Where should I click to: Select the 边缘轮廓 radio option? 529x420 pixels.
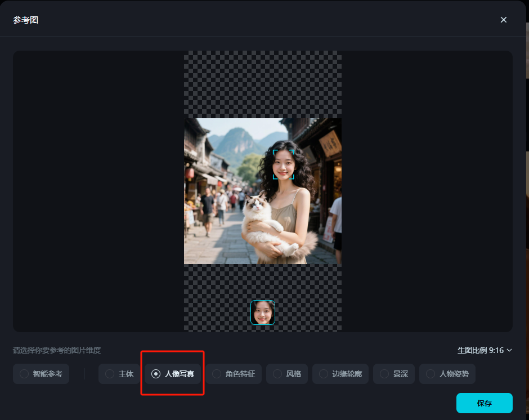(x=340, y=374)
